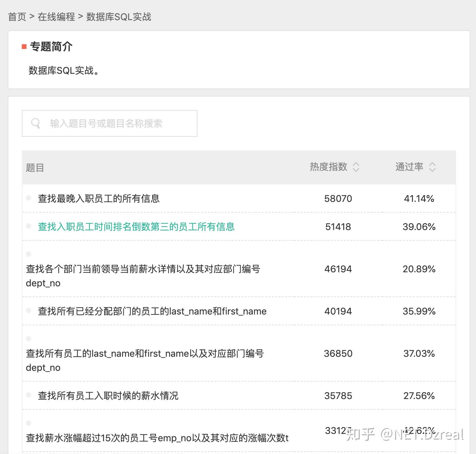
Task: Open problem 查找所有已经分配部门的员工的last_name和first_name
Action: point(152,311)
